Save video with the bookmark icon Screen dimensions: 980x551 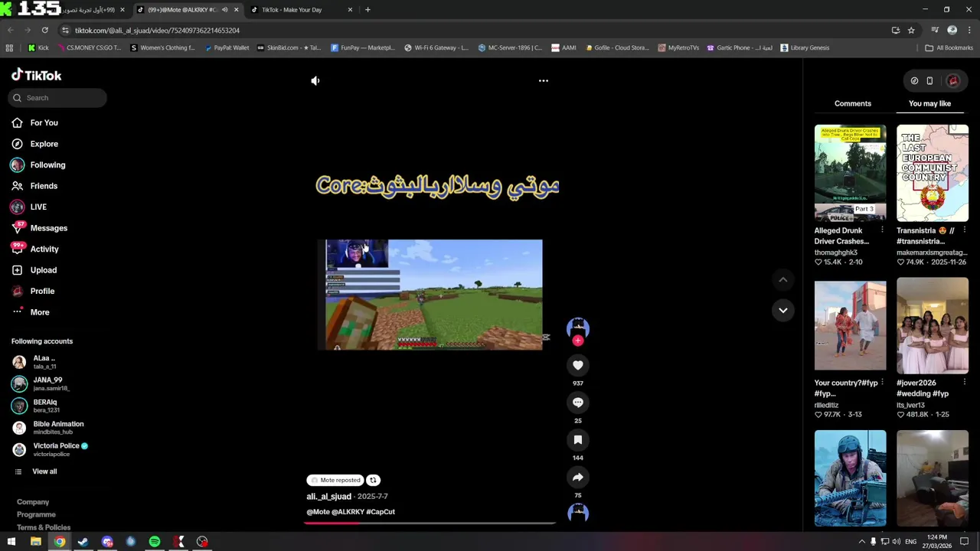(x=578, y=440)
